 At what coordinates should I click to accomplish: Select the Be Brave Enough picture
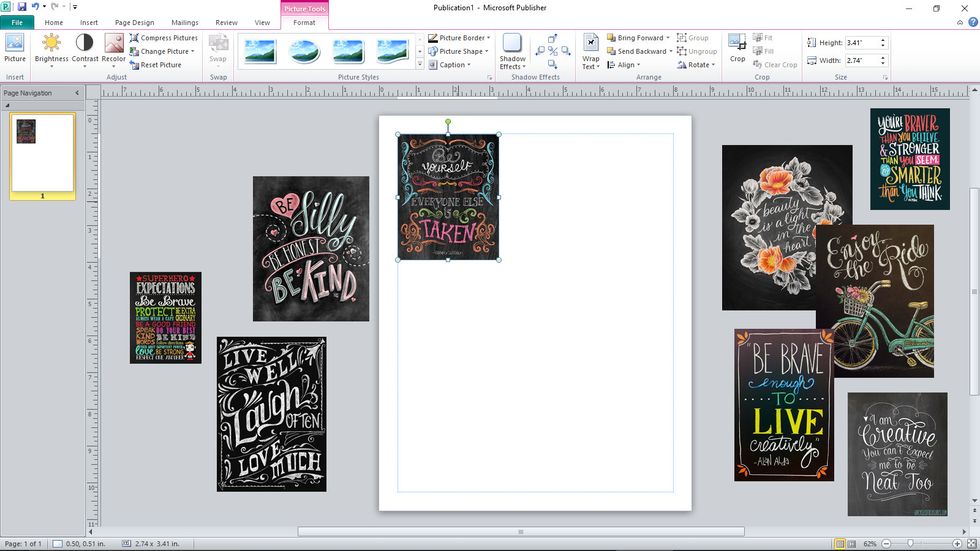784,405
